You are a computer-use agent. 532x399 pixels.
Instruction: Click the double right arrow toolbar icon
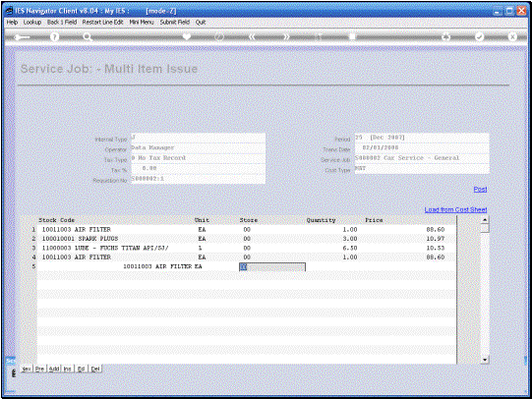pyautogui.click(x=286, y=37)
